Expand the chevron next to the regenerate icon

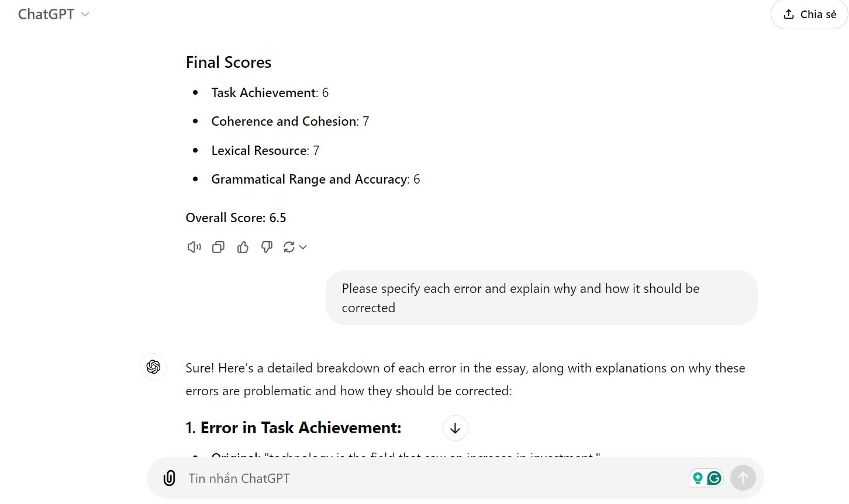click(303, 247)
